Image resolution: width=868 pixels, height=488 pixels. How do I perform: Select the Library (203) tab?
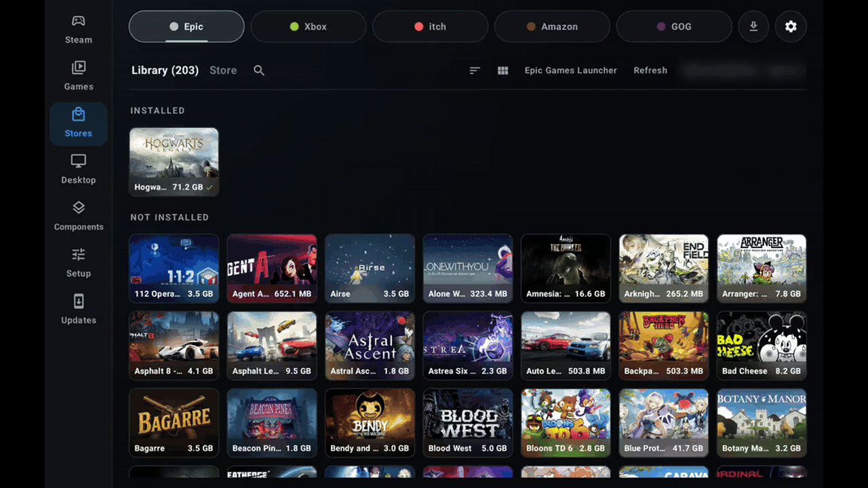[x=165, y=70]
